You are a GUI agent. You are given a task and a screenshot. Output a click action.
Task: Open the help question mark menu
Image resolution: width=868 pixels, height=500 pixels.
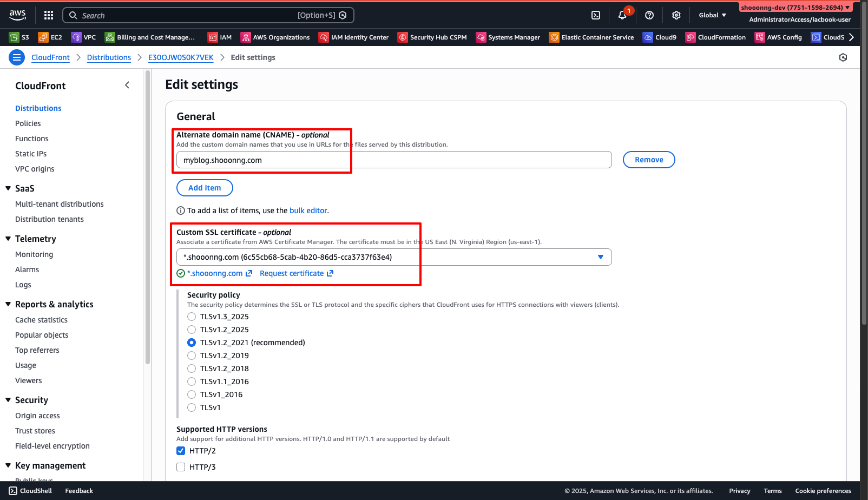[649, 15]
